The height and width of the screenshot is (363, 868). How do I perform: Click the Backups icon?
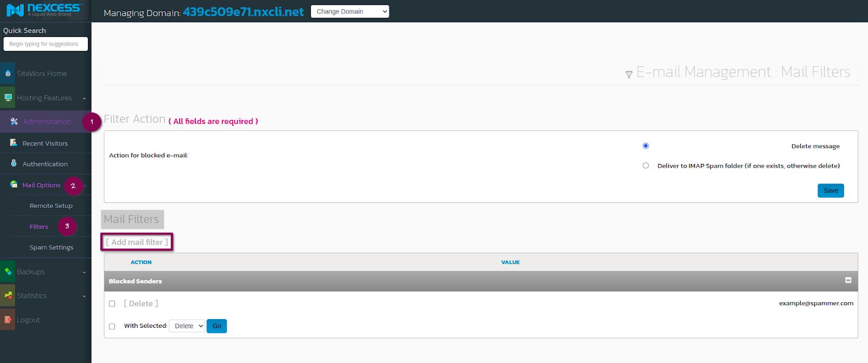[x=8, y=271]
